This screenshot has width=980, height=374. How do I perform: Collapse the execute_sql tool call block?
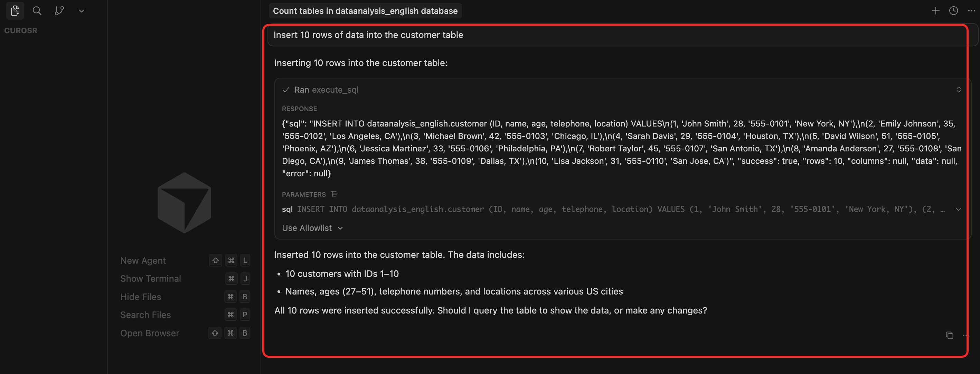958,90
